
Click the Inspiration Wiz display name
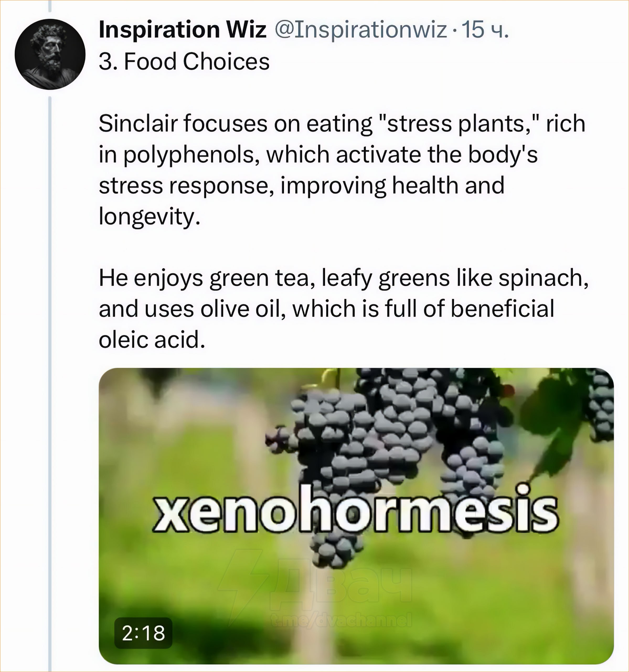click(x=182, y=30)
